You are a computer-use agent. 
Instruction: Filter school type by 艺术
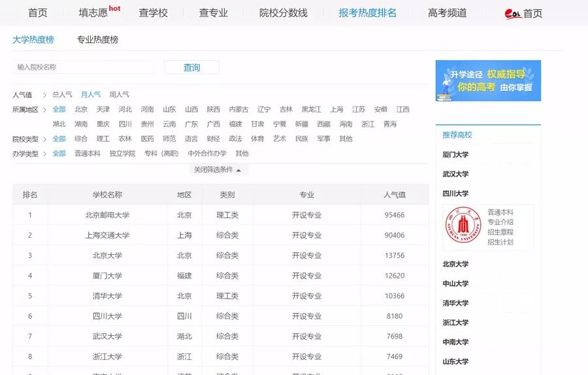click(280, 139)
